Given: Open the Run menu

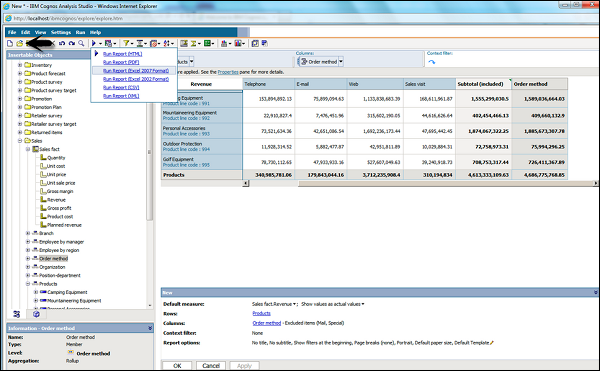Looking at the screenshot, I should 80,33.
